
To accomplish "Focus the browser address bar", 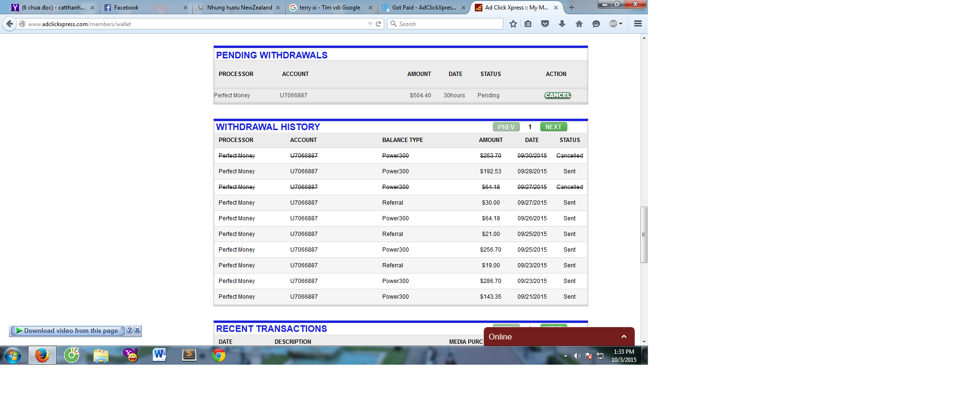I will [x=197, y=24].
